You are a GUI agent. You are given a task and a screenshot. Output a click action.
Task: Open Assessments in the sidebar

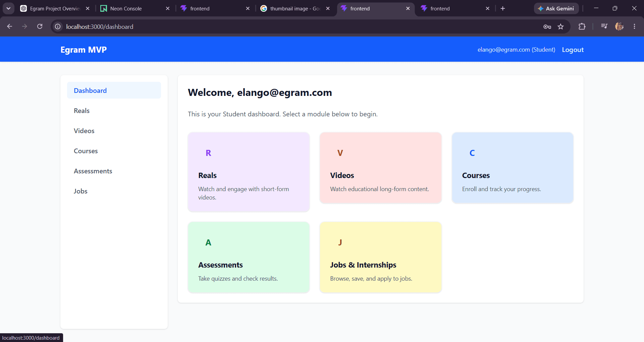[x=114, y=171]
